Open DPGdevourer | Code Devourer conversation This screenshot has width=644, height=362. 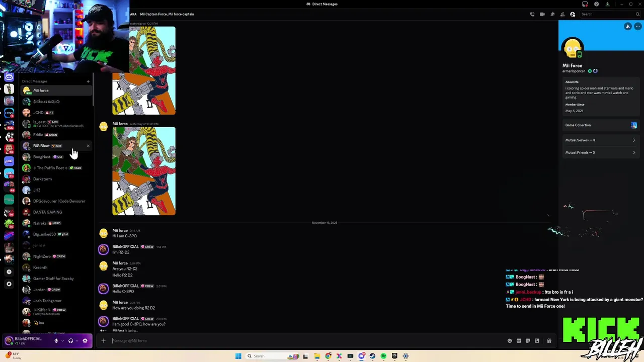pyautogui.click(x=56, y=201)
